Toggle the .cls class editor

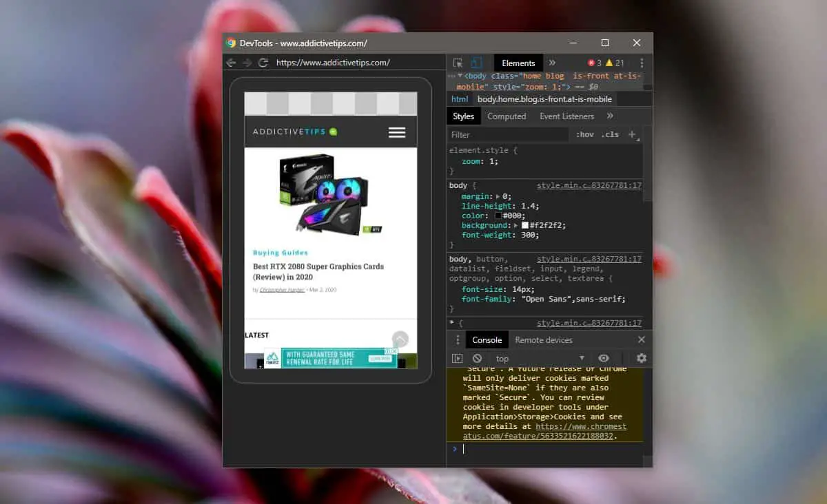coord(610,135)
